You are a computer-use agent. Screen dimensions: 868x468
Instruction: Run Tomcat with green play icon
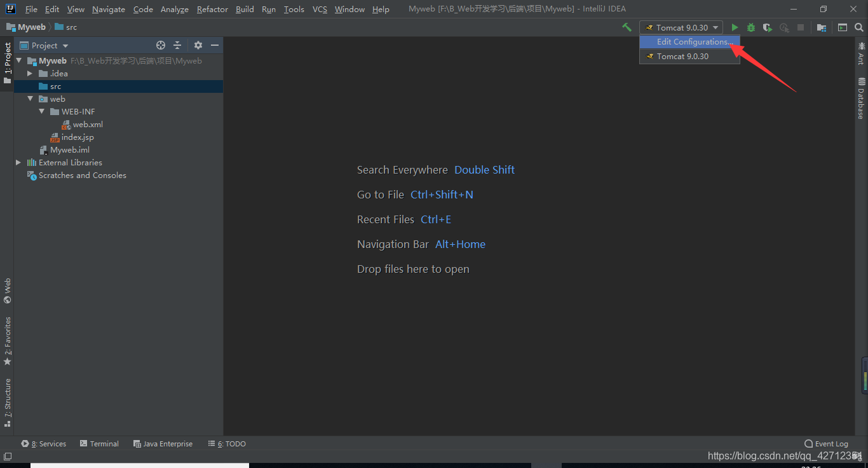pyautogui.click(x=735, y=27)
